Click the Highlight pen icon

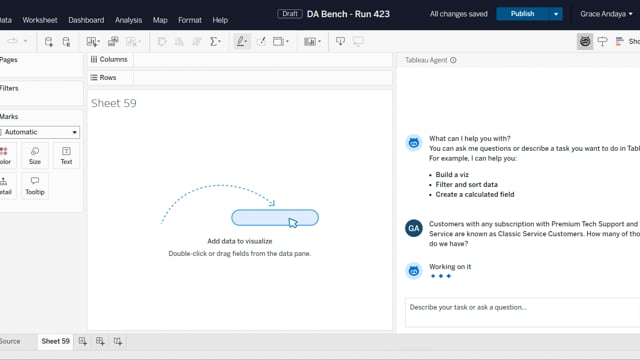tap(241, 41)
